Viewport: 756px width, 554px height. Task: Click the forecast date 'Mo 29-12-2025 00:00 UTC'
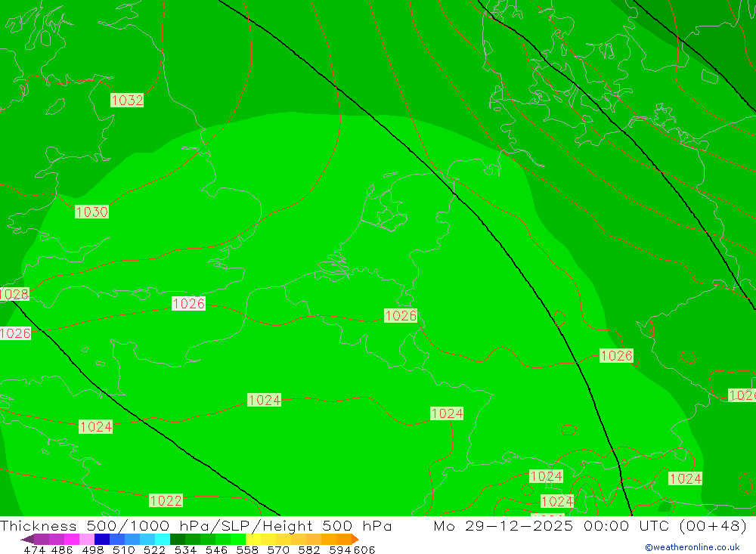pyautogui.click(x=553, y=525)
